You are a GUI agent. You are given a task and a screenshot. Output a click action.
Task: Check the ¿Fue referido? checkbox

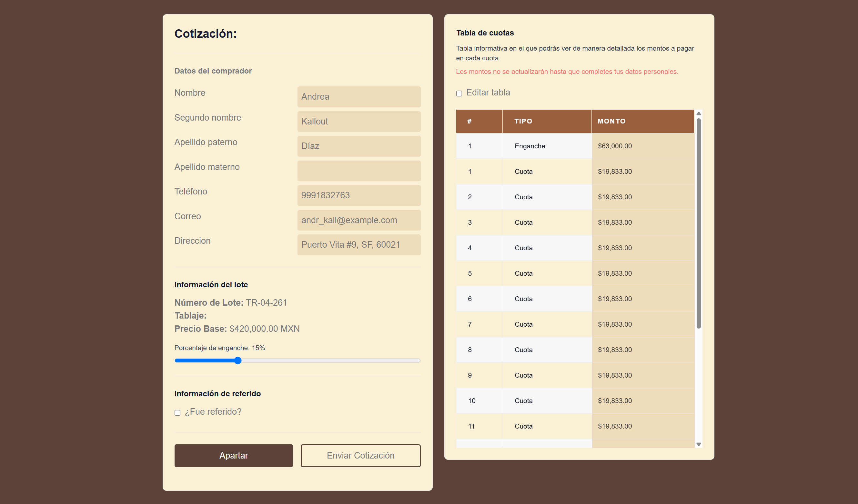tap(177, 412)
